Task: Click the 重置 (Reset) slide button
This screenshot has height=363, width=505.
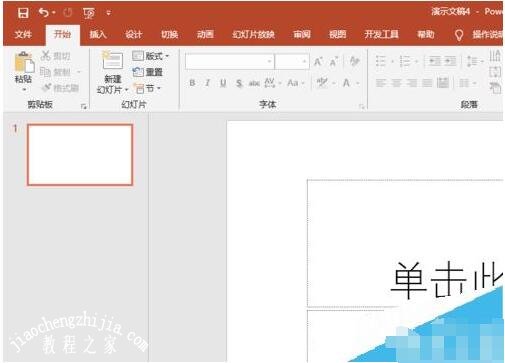Action: tap(148, 72)
